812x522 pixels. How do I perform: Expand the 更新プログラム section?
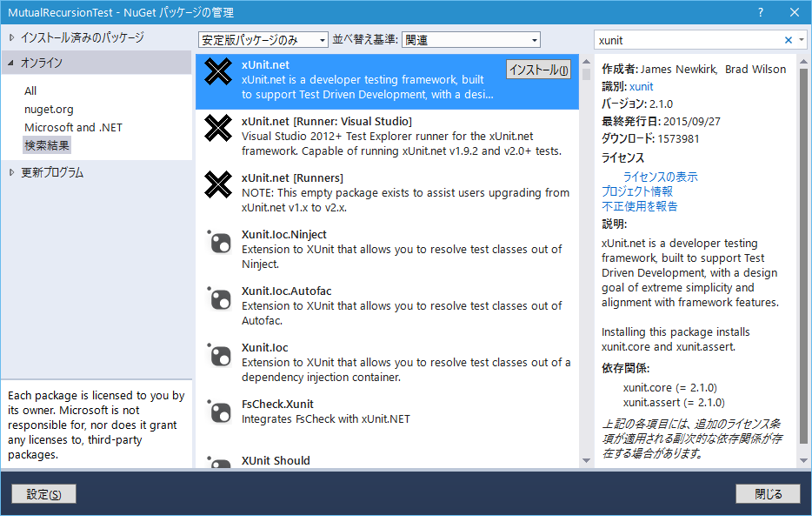[x=12, y=172]
